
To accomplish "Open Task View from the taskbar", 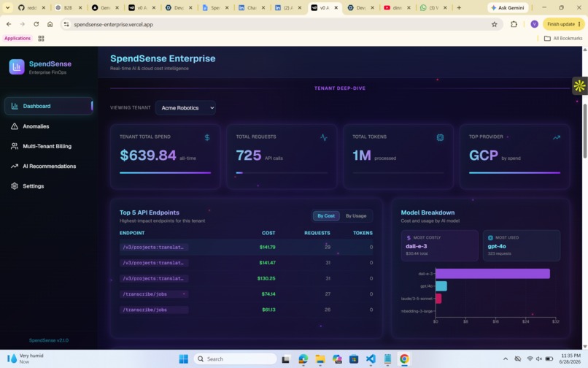I will click(286, 359).
